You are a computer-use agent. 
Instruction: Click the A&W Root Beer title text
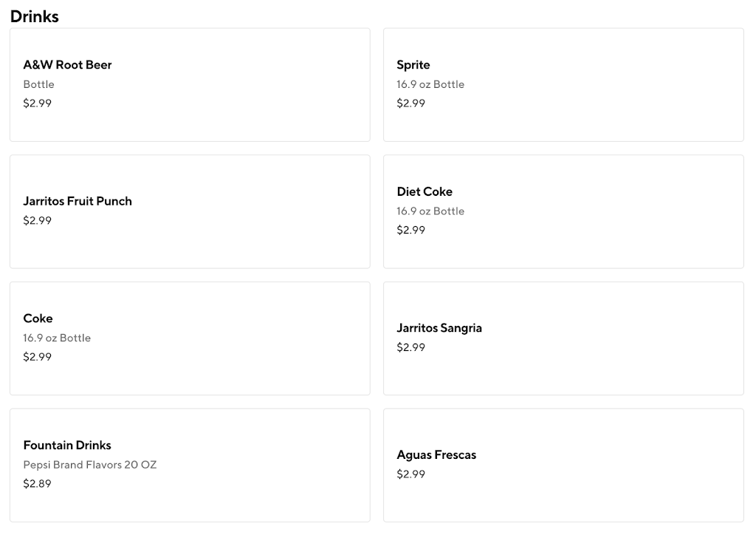[67, 65]
